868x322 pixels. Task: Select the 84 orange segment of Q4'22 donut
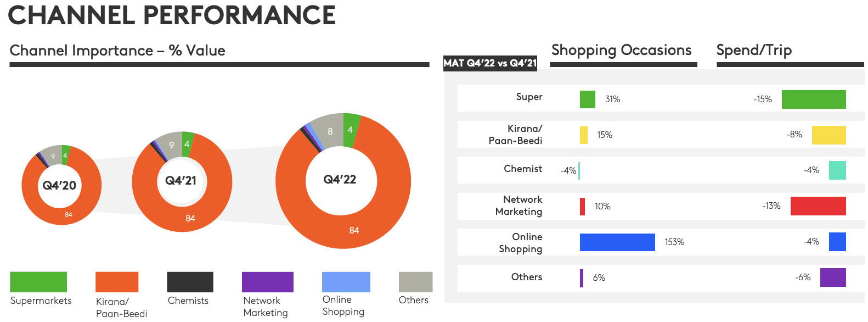(x=354, y=230)
